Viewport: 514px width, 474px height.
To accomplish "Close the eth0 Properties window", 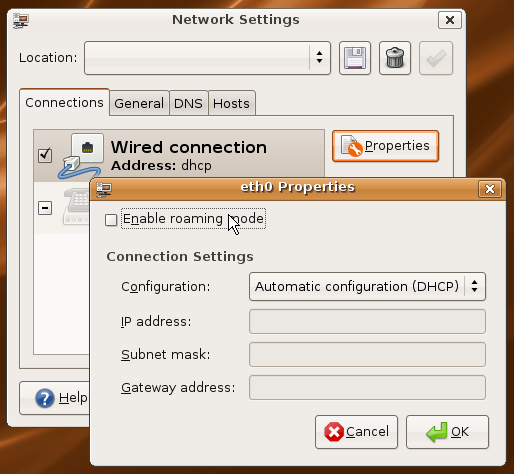I will click(490, 189).
